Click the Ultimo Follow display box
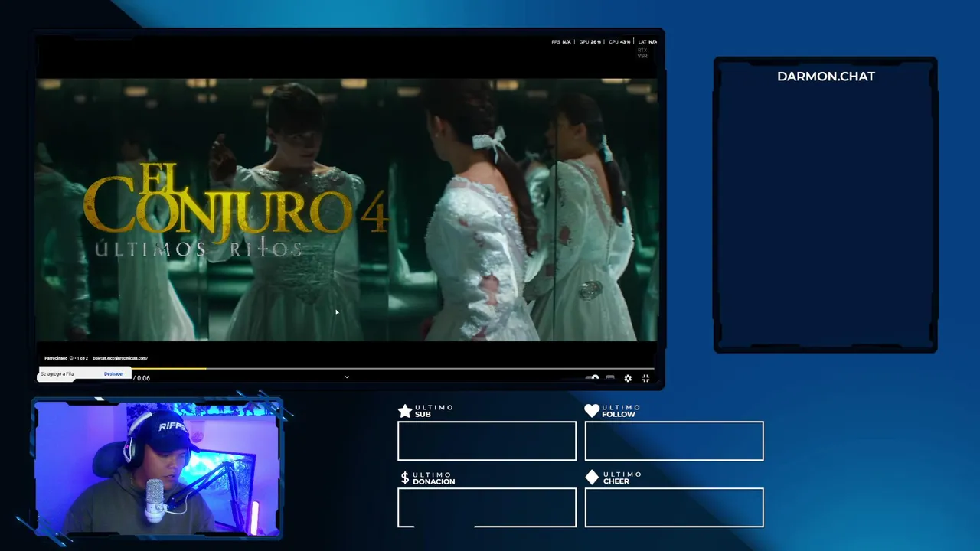Viewport: 980px width, 551px height. [674, 441]
